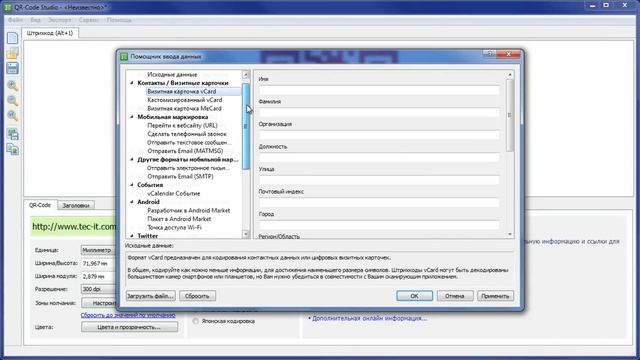Click the form fields scrollbar thumb
Image resolution: width=640 pixels, height=360 pixels.
[509, 115]
